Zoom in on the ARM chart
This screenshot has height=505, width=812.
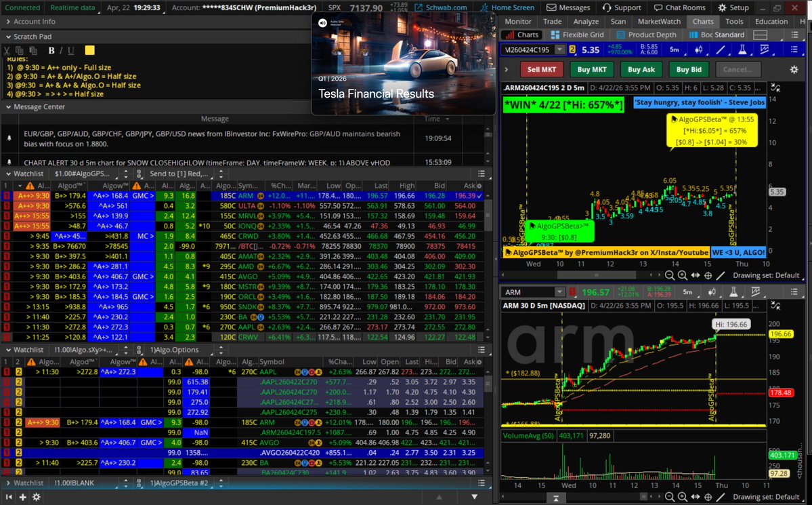[x=683, y=498]
